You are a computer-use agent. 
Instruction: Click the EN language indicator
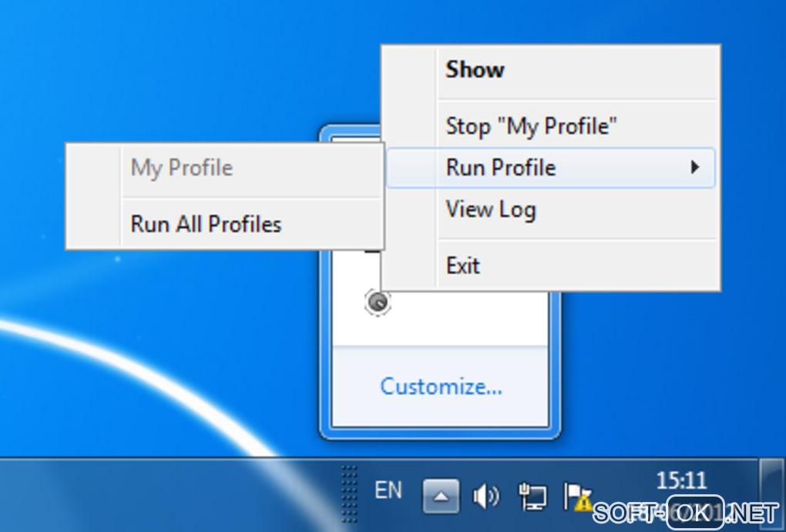388,490
